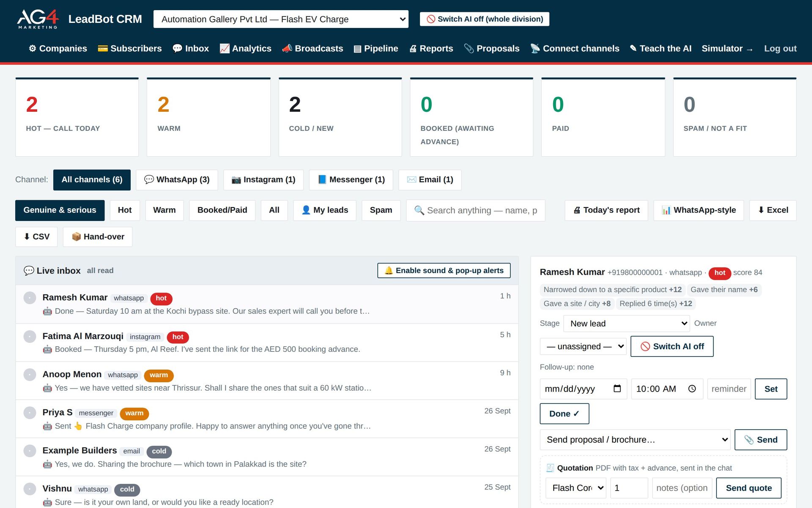This screenshot has height=508, width=812.
Task: Open the Send proposal / brochure dropdown
Action: [635, 440]
